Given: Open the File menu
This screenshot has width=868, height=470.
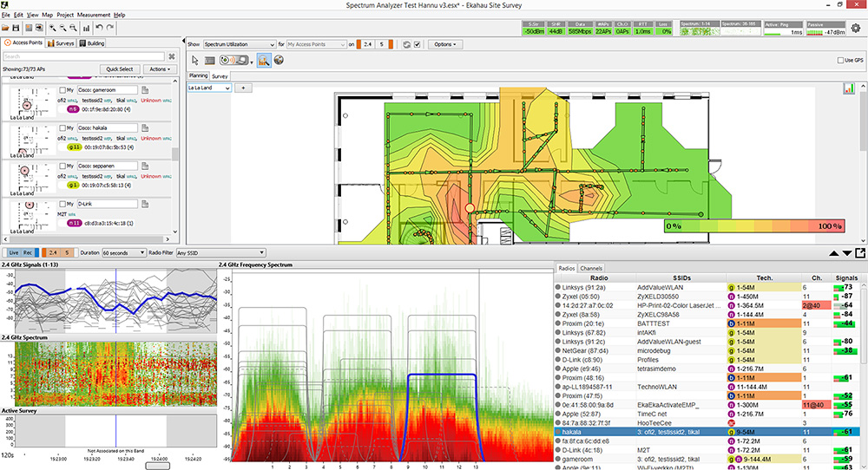Looking at the screenshot, I should point(5,15).
